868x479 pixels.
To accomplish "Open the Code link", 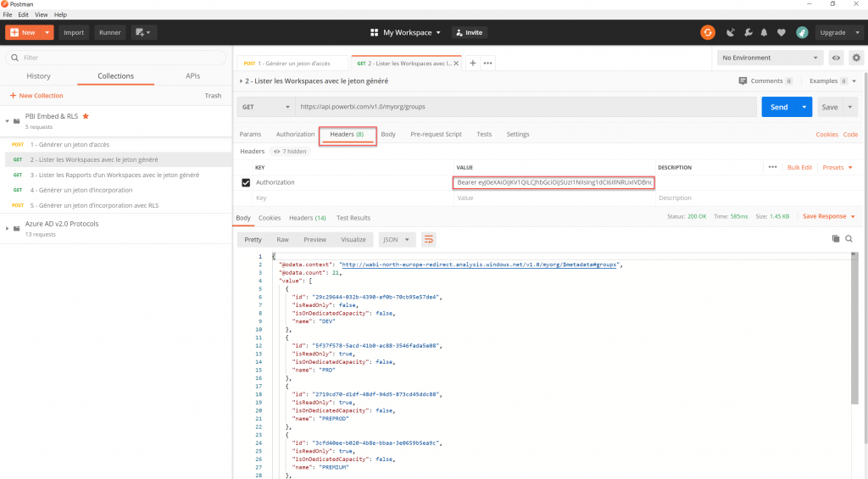I will pyautogui.click(x=850, y=134).
